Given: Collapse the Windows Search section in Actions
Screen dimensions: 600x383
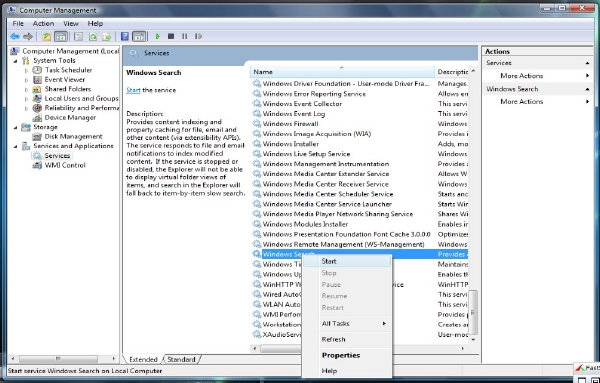Looking at the screenshot, I should (x=587, y=89).
